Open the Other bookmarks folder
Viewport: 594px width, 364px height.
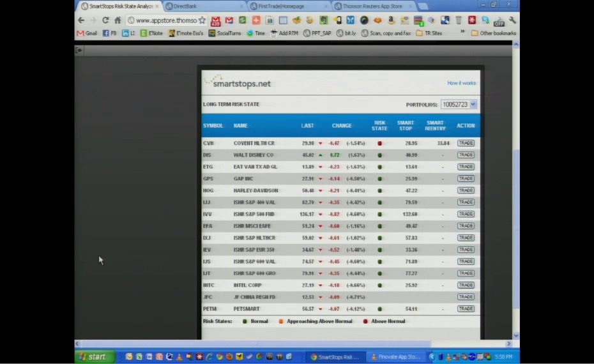494,33
